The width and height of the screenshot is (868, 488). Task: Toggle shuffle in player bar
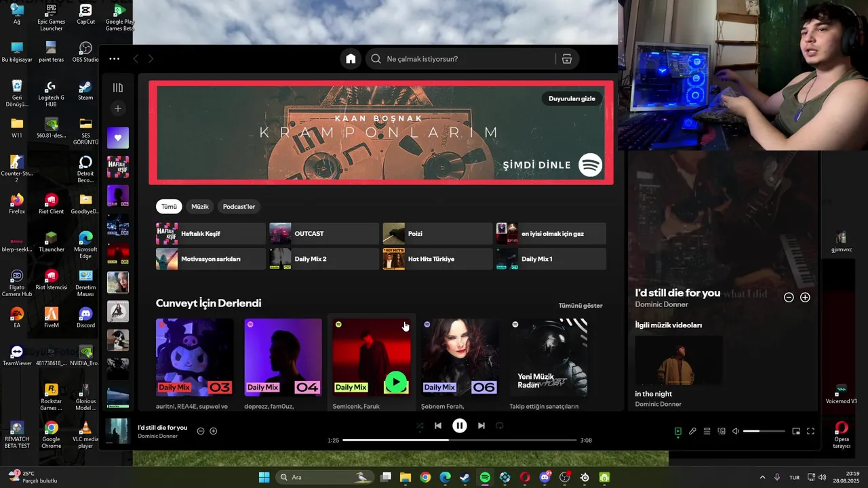[x=420, y=426]
